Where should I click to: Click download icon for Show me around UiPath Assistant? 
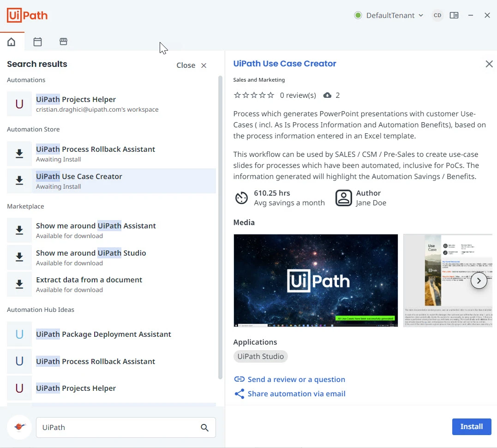[x=19, y=230]
